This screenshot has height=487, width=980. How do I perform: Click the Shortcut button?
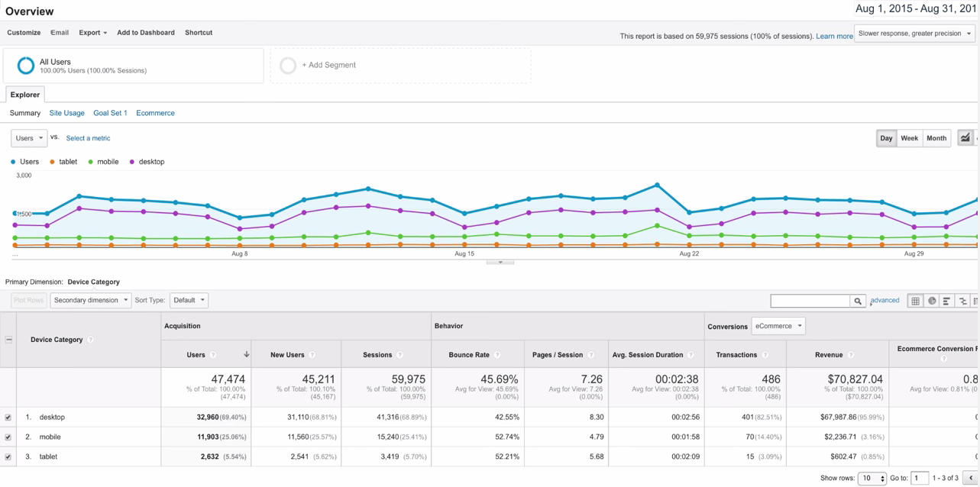[199, 33]
